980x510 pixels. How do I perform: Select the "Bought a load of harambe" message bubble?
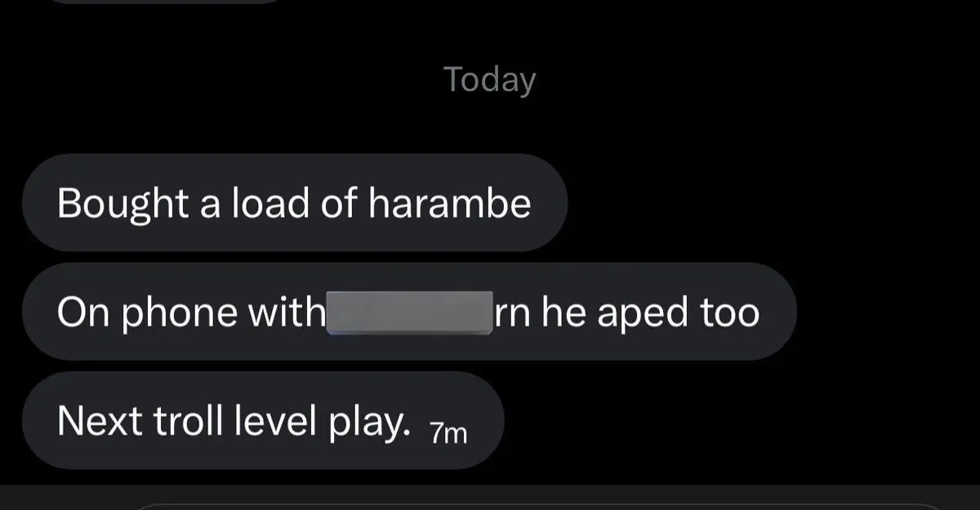point(294,202)
